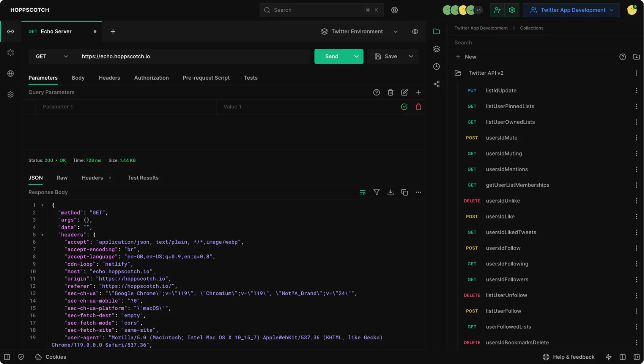
Task: Open the Twitter Environment selector
Action: [357, 31]
